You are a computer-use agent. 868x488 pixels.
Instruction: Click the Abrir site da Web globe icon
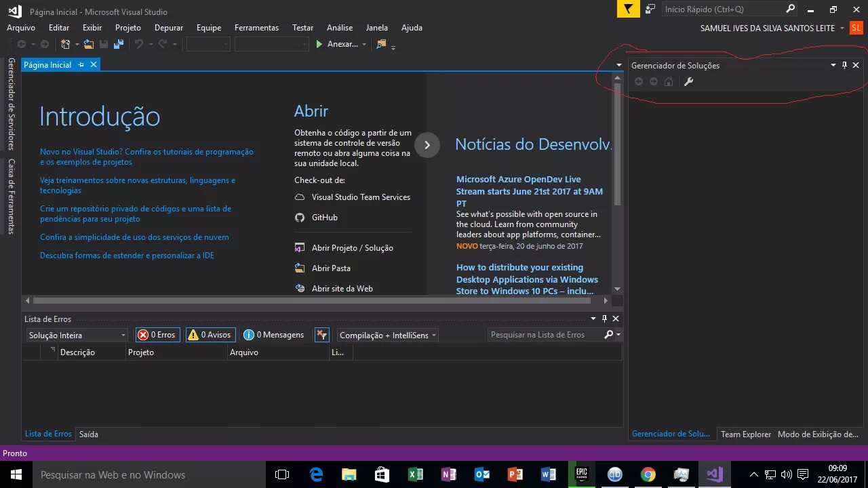point(300,289)
